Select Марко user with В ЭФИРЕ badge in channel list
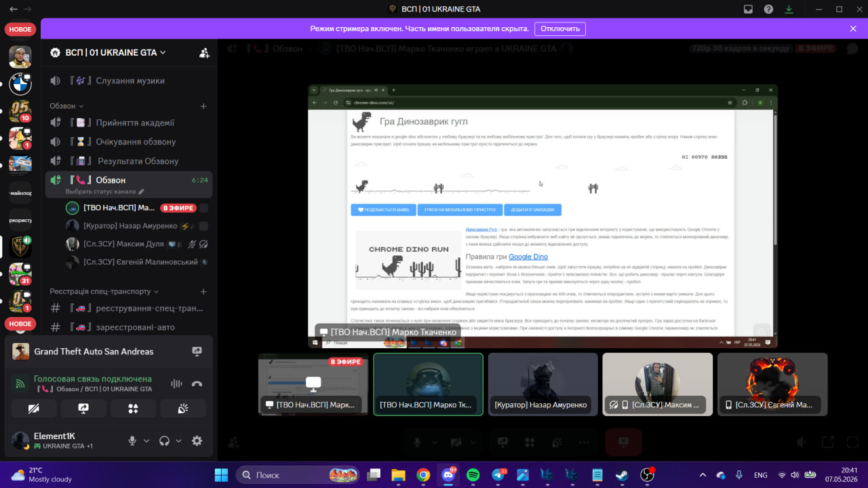Viewport: 868px width, 488px height. [x=138, y=208]
